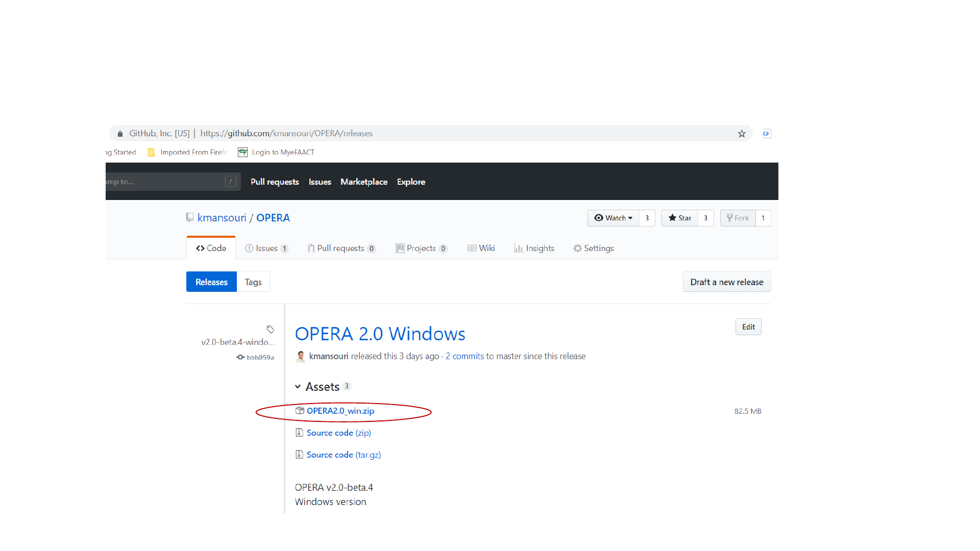Click the GitHub search field
980x551 pixels.
pos(163,182)
